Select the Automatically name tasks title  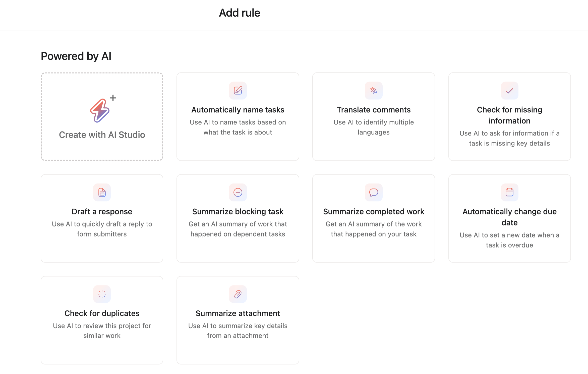[238, 110]
